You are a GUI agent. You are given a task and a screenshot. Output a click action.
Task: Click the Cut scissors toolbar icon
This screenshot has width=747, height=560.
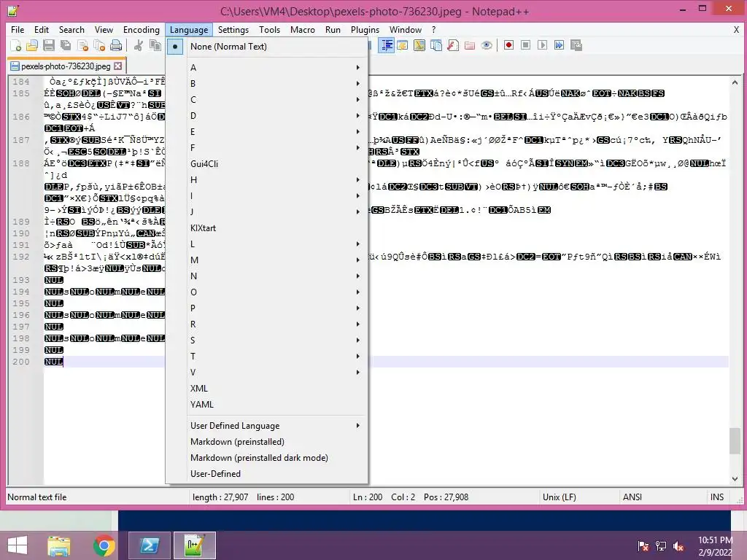138,46
